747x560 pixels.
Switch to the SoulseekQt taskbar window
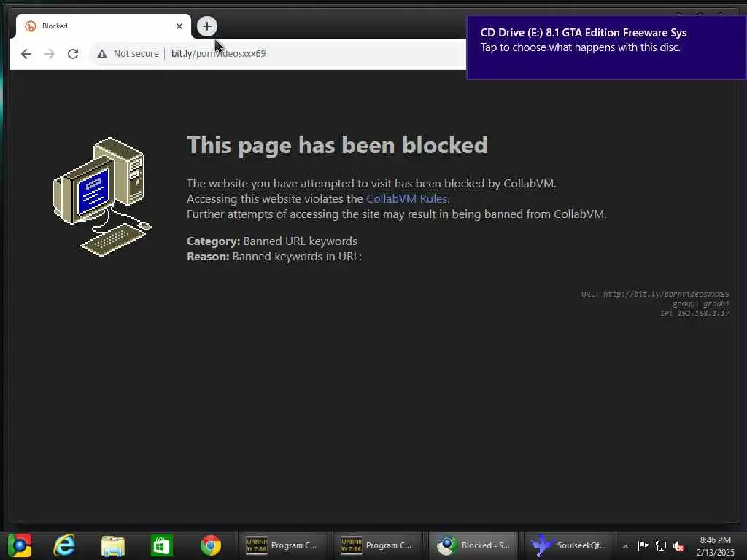(569, 545)
